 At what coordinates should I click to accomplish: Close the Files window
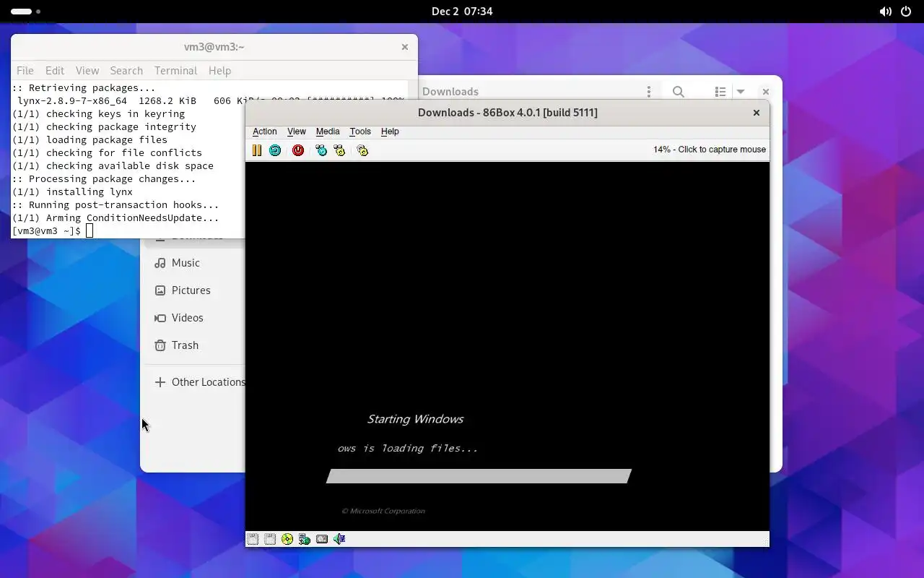click(766, 92)
